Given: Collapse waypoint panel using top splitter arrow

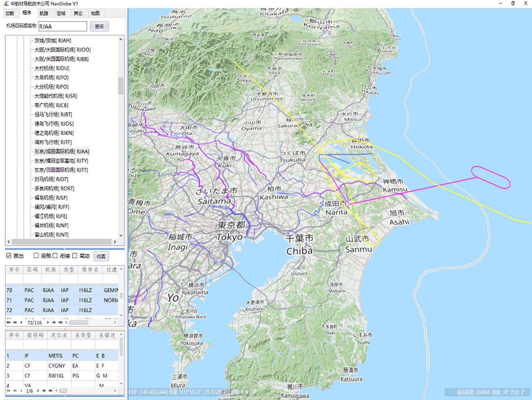Looking at the screenshot, I should click(x=65, y=329).
